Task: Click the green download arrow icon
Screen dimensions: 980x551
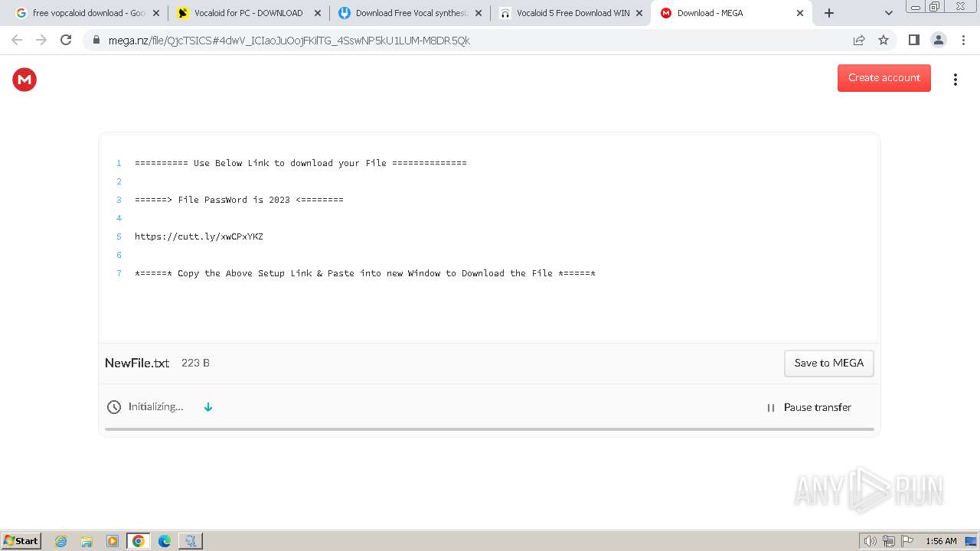Action: click(208, 407)
